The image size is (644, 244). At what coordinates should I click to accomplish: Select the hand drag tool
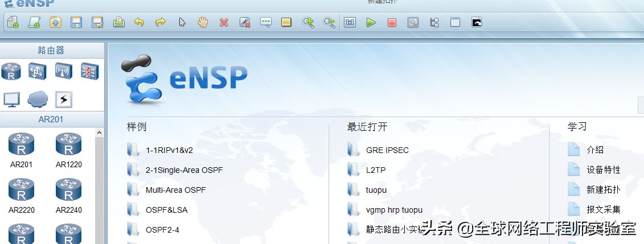[x=203, y=22]
